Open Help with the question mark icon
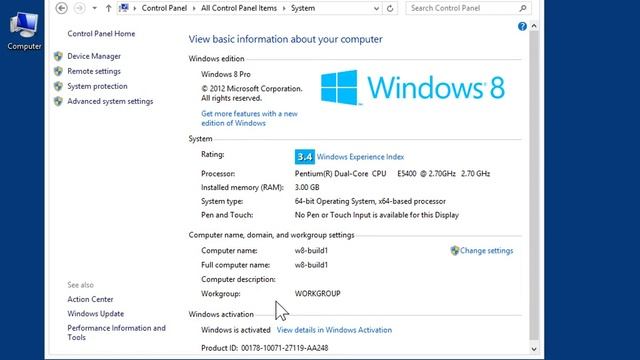This screenshot has height=360, width=640. point(522,27)
